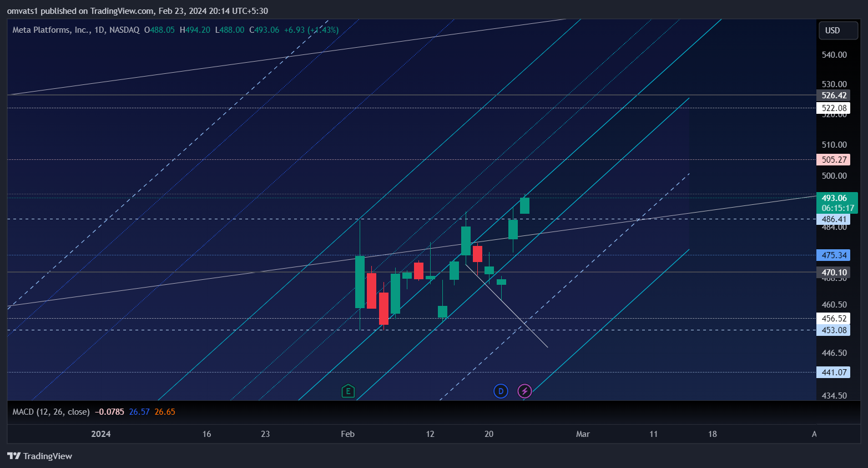Click the TradingView logo icon
The height and width of the screenshot is (468, 868).
tap(14, 456)
